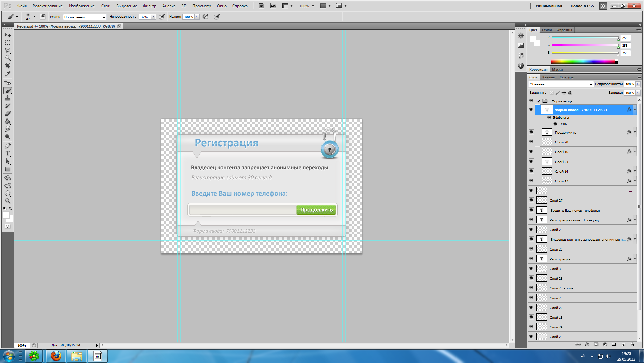Screen dimensions: 644x363
Task: Create a new layer icon
Action: click(623, 345)
